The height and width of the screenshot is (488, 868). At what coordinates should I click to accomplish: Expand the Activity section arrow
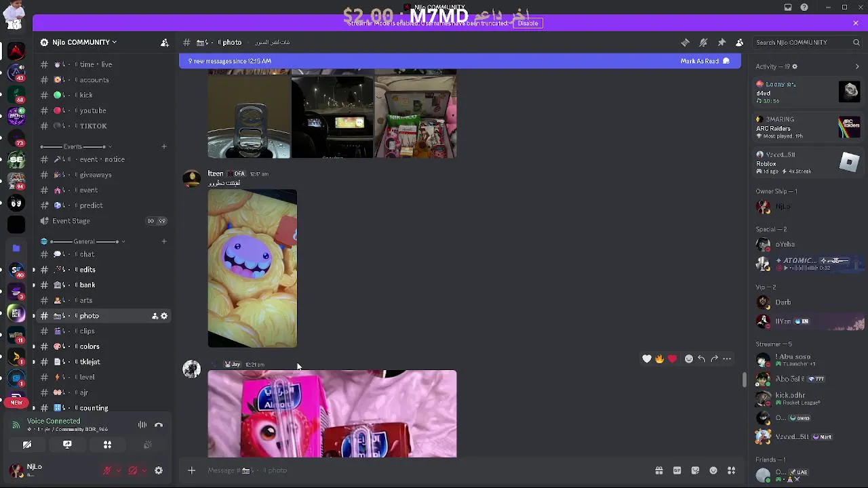[857, 66]
